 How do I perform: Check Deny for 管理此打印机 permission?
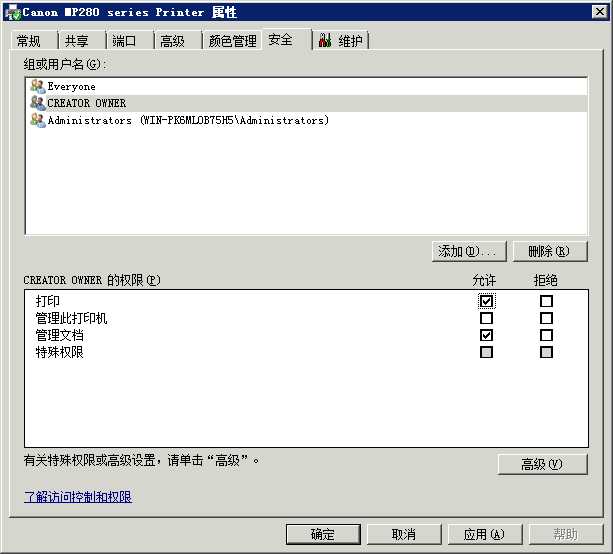point(546,318)
